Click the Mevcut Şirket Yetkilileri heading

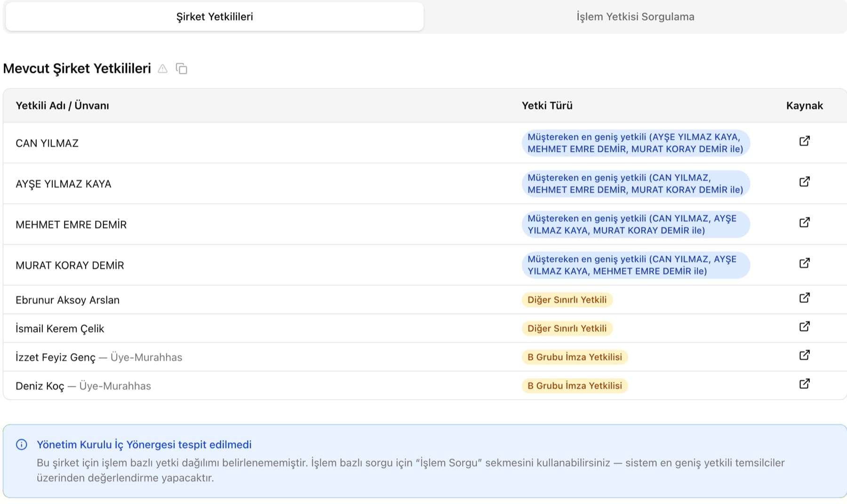77,69
